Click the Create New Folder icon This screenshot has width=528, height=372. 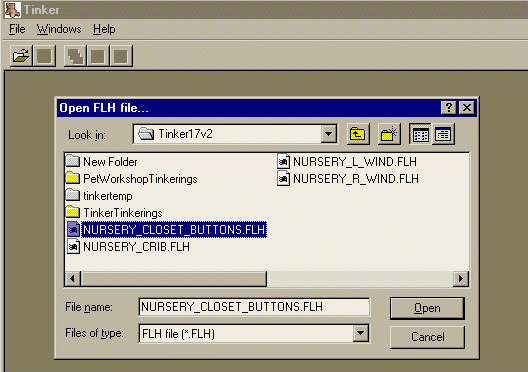pos(389,134)
